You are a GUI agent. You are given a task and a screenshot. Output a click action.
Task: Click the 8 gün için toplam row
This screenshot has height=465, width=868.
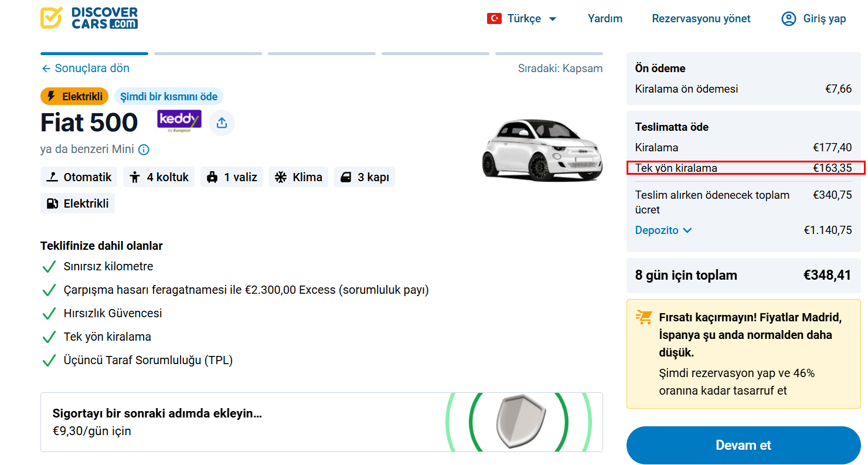[x=743, y=275]
